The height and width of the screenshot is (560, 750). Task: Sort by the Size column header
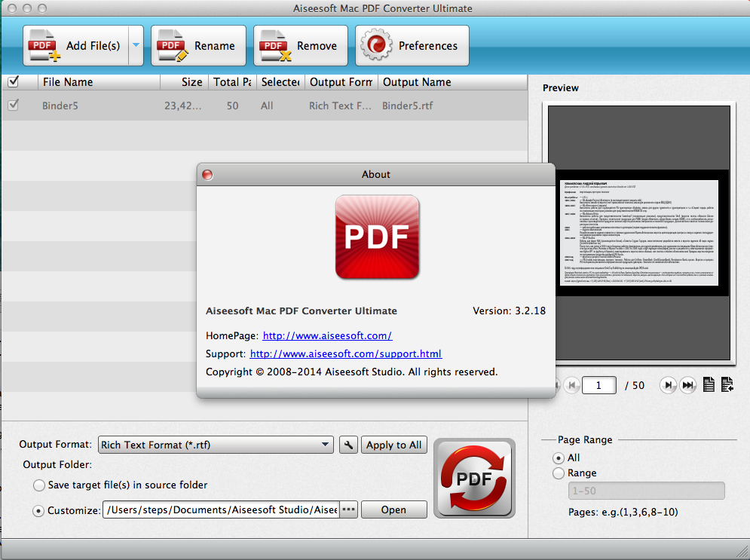pos(184,82)
